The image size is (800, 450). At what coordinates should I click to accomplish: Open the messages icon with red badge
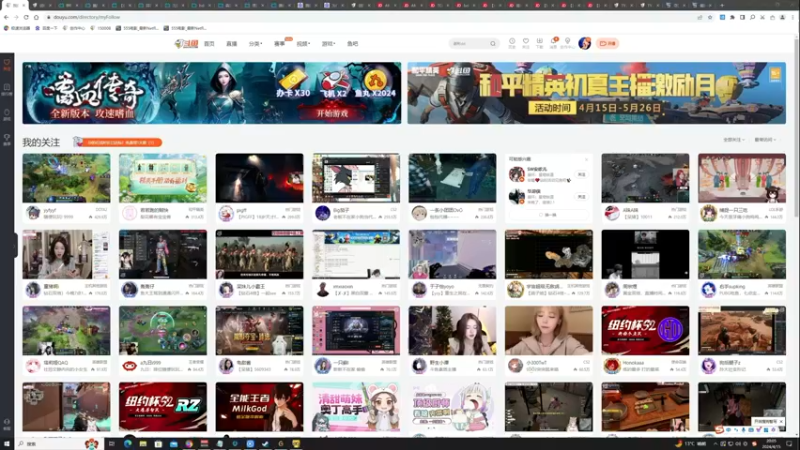(554, 43)
